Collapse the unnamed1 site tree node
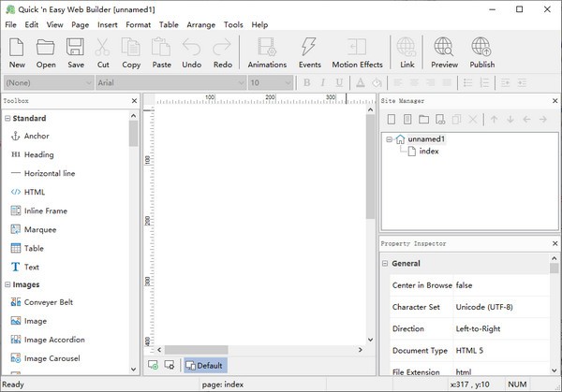562x392 pixels. pyautogui.click(x=389, y=139)
